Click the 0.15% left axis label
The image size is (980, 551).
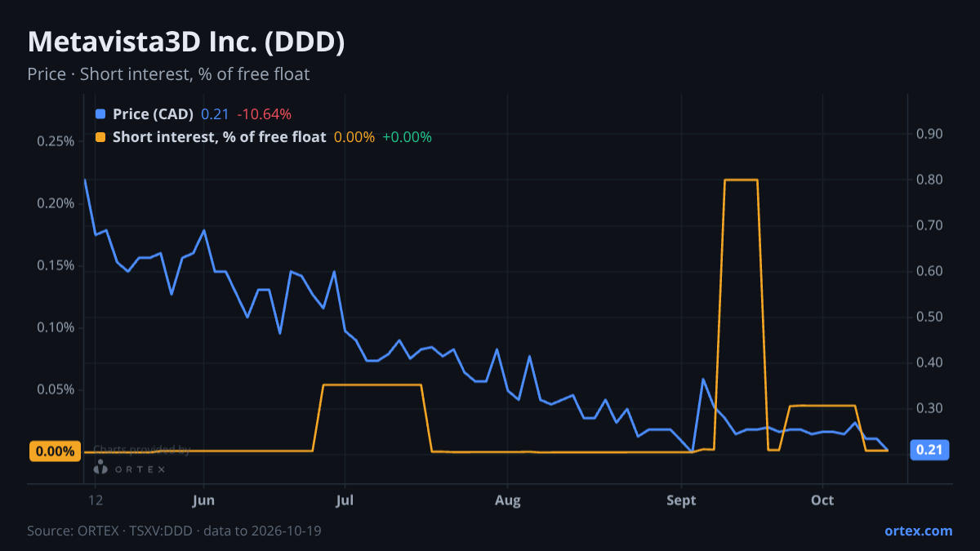(x=56, y=265)
